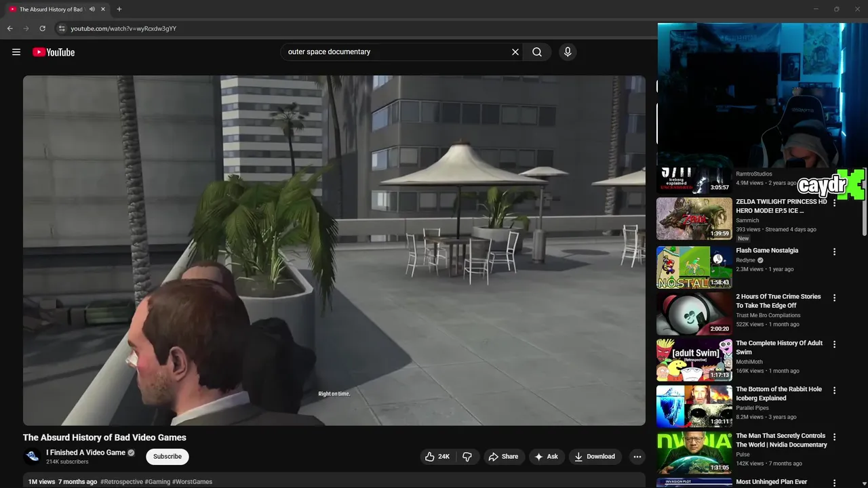
Task: Open 2 Hours Of True Crime Stories thumbnail
Action: tap(694, 313)
